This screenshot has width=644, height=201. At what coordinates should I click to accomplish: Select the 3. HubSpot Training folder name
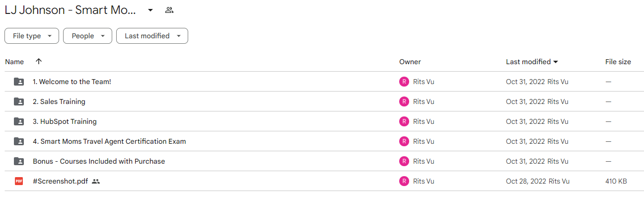click(x=65, y=121)
